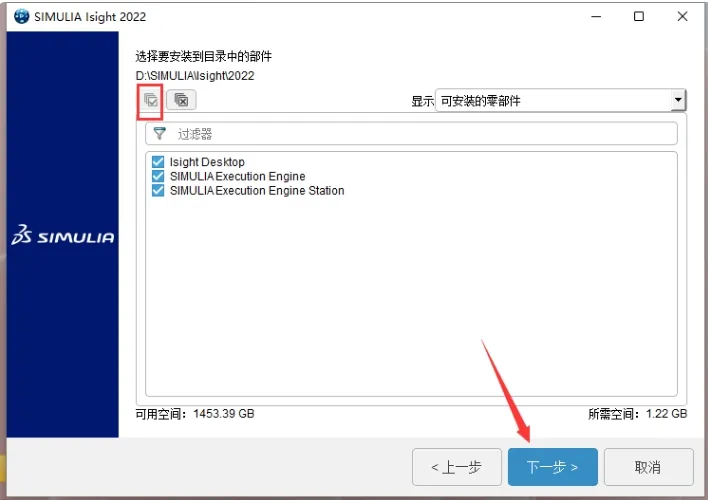Click inside the 过滤器 filter field
Image resolution: width=708 pixels, height=500 pixels.
pos(411,134)
